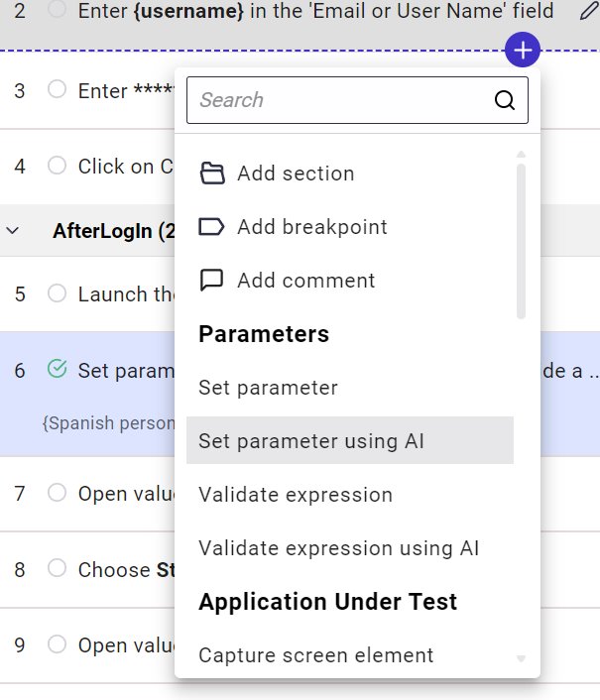The height and width of the screenshot is (700, 600).
Task: Click the green check status icon on step 6
Action: pos(58,369)
